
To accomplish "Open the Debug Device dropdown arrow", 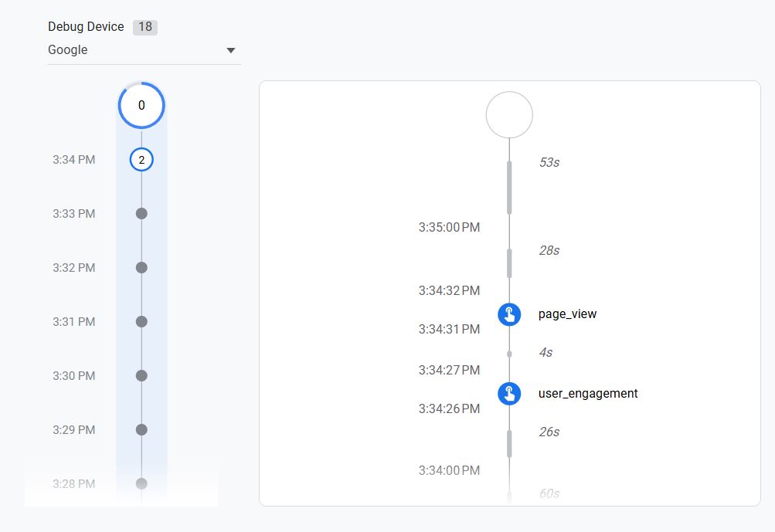I will (230, 51).
